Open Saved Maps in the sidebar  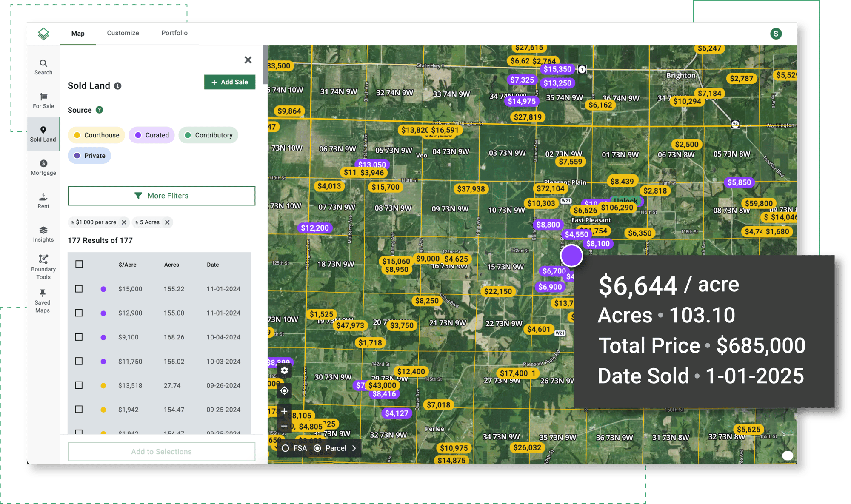tap(43, 301)
